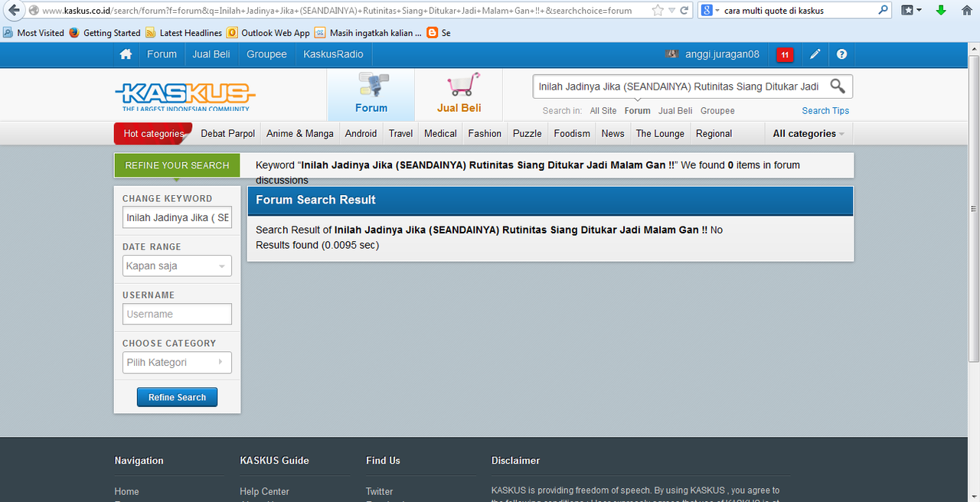This screenshot has width=980, height=502.
Task: Open the Date Range 'Kapan saja' dropdown
Action: point(177,266)
